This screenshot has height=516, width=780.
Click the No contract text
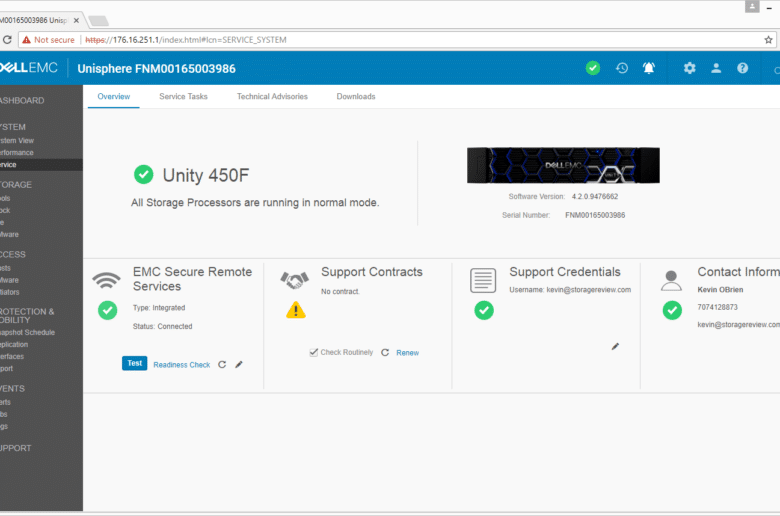(x=340, y=292)
